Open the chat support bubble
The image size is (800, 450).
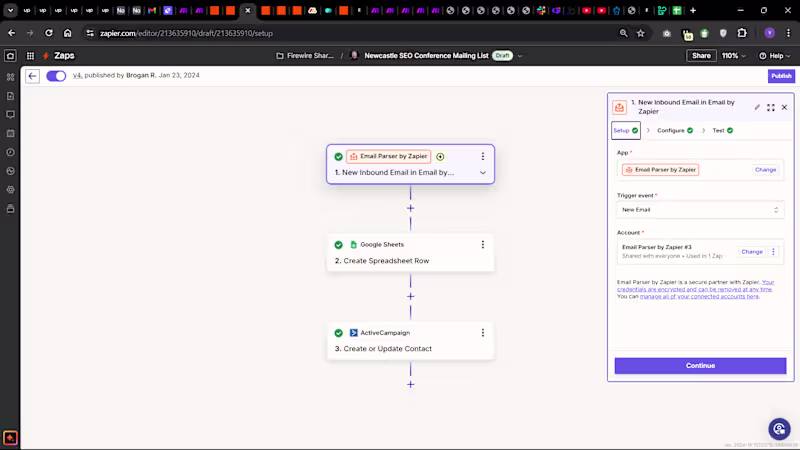(779, 429)
